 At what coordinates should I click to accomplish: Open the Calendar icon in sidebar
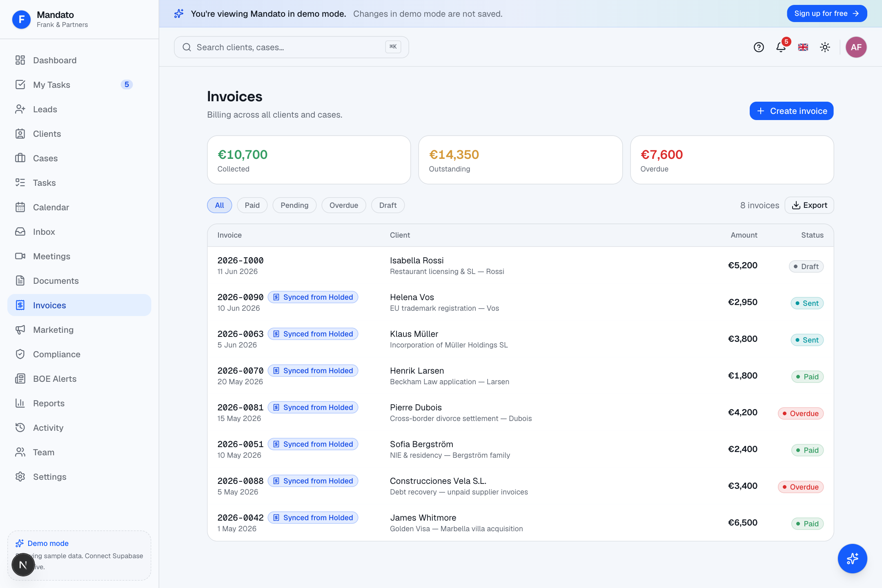[x=20, y=207]
